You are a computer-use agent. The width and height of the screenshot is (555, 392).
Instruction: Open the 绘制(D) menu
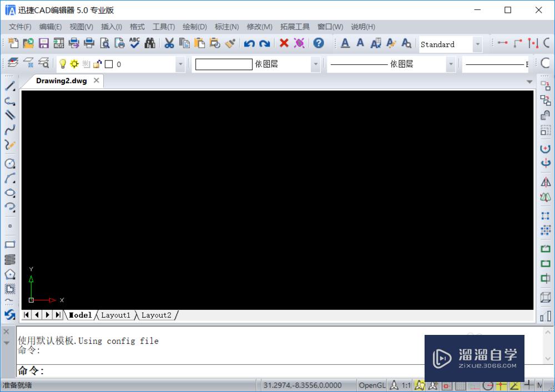pyautogui.click(x=194, y=27)
